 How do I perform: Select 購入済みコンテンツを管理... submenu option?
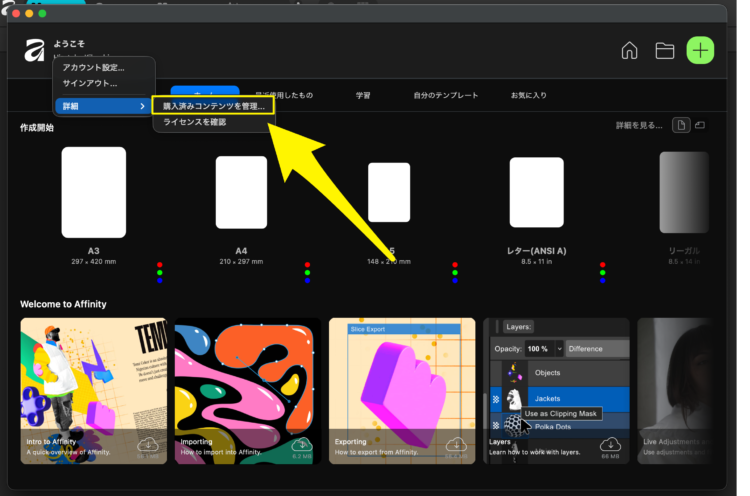213,105
